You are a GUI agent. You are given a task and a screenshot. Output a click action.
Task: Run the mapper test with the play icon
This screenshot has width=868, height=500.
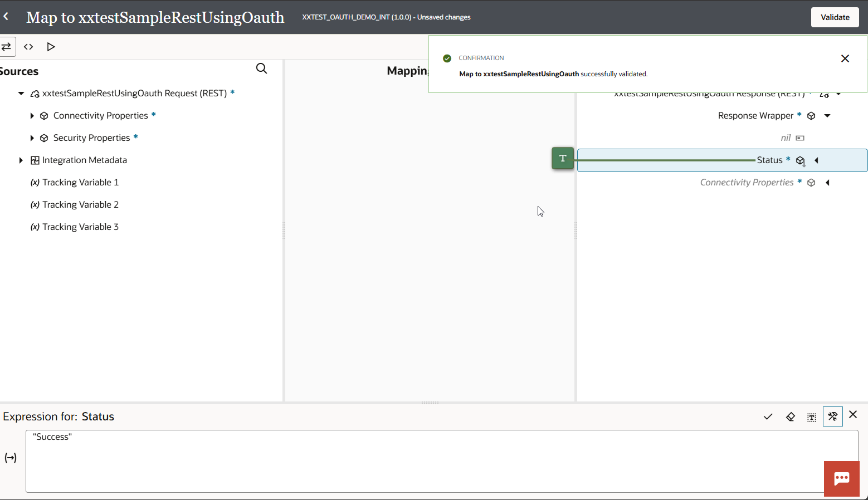tap(51, 47)
